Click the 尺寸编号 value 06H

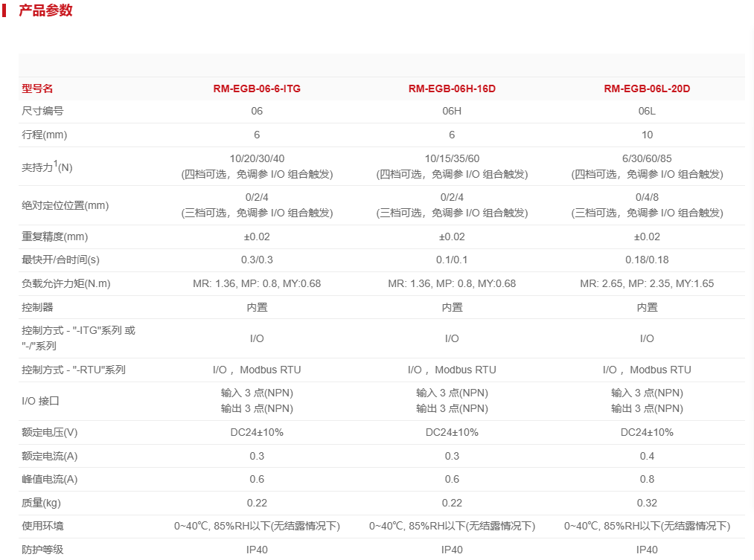point(452,112)
